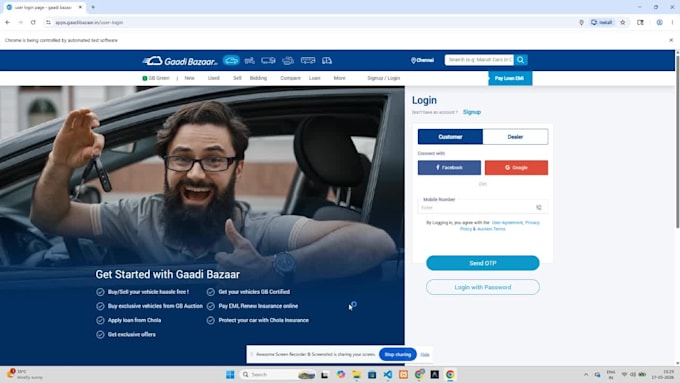Open the Chrome profile icon

coord(659,22)
